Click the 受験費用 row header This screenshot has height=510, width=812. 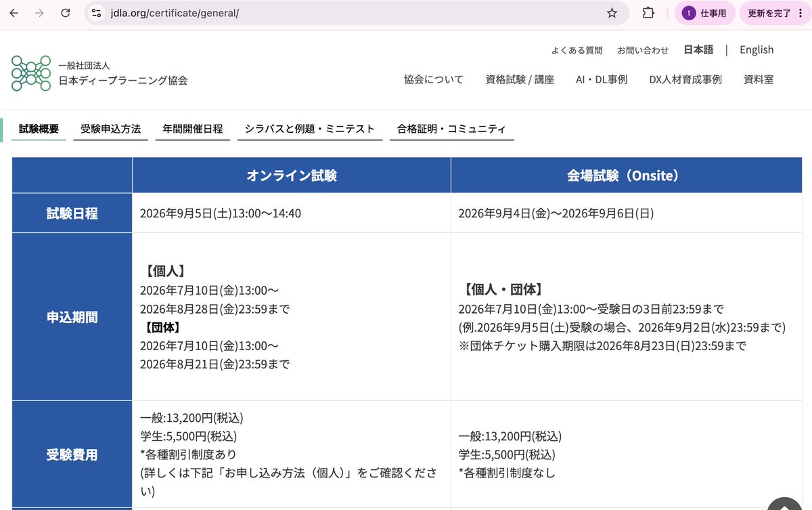click(x=72, y=454)
